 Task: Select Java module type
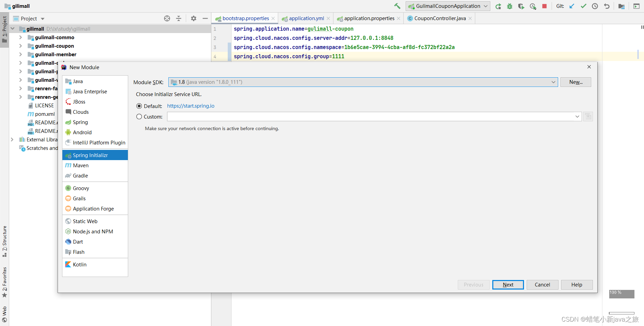pos(95,81)
